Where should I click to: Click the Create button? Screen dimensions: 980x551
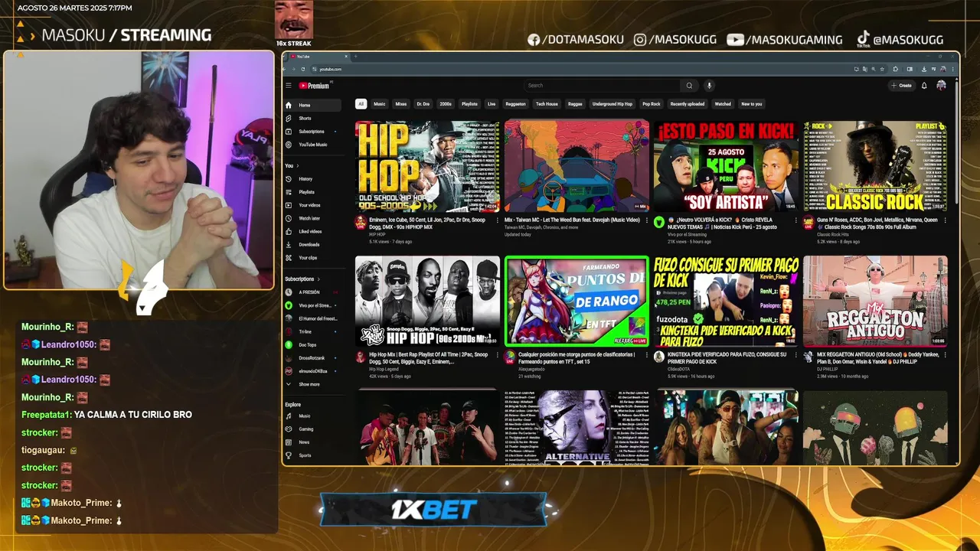(902, 86)
